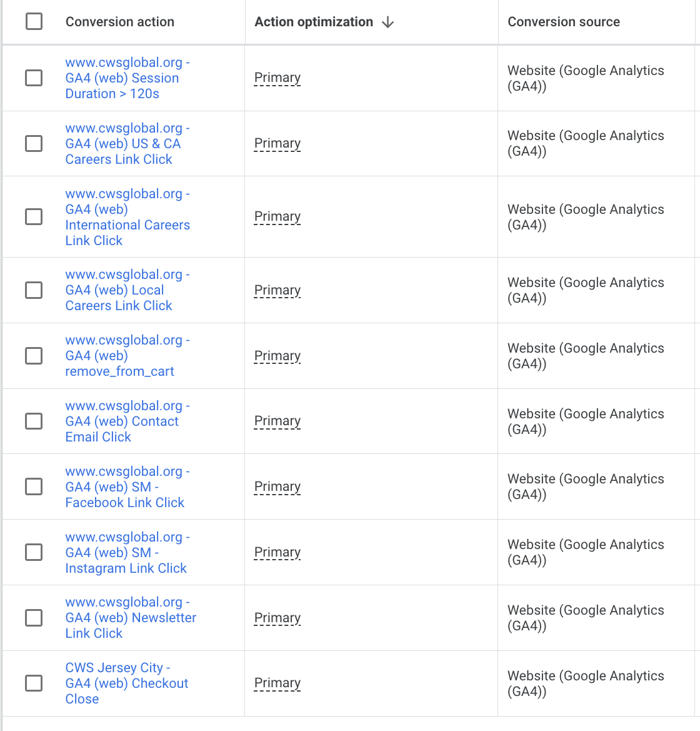The height and width of the screenshot is (731, 700).
Task: Open the Contact Email Click conversion action
Action: pos(127,421)
